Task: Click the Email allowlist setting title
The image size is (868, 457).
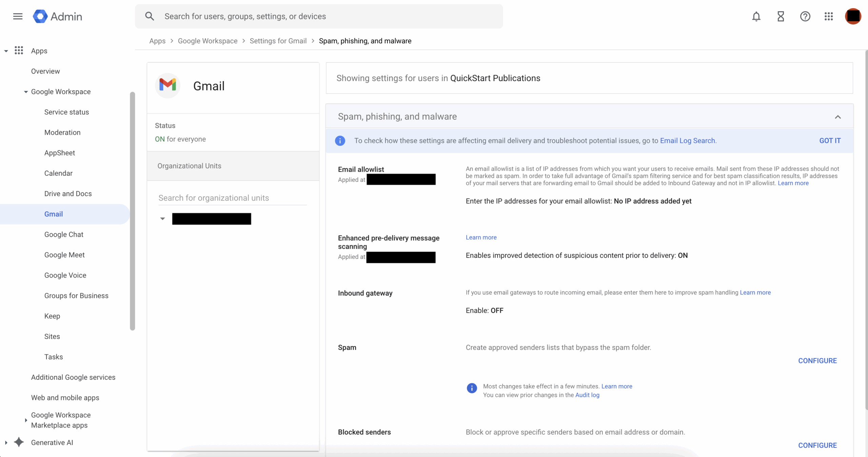Action: 361,169
